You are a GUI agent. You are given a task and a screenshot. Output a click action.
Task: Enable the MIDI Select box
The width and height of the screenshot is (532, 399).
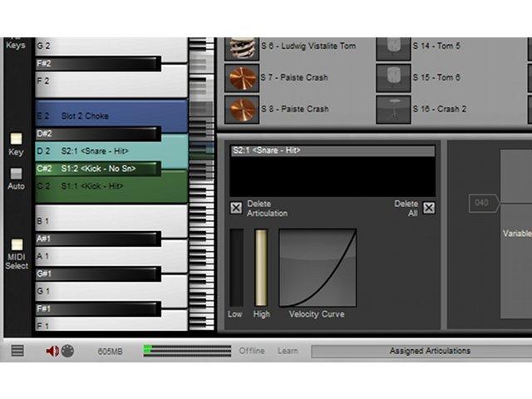pyautogui.click(x=17, y=244)
